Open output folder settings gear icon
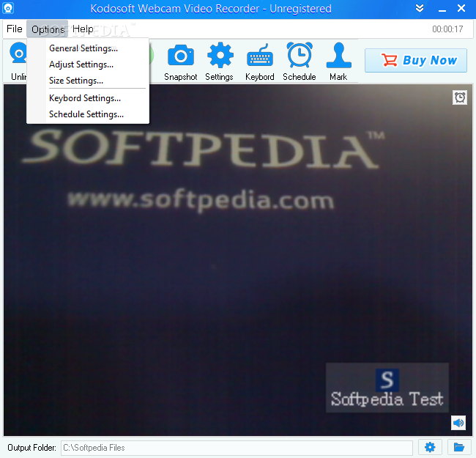 [430, 447]
